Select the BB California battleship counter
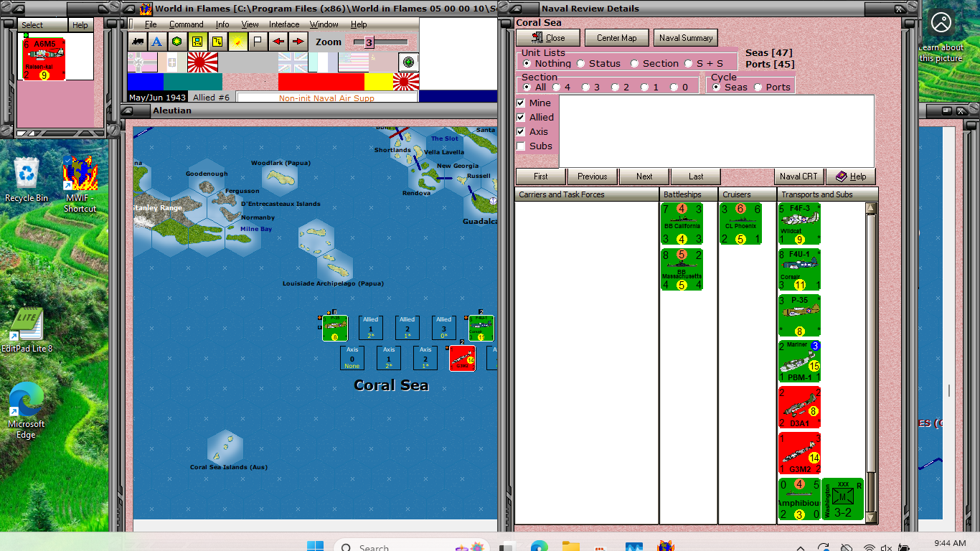 coord(682,224)
